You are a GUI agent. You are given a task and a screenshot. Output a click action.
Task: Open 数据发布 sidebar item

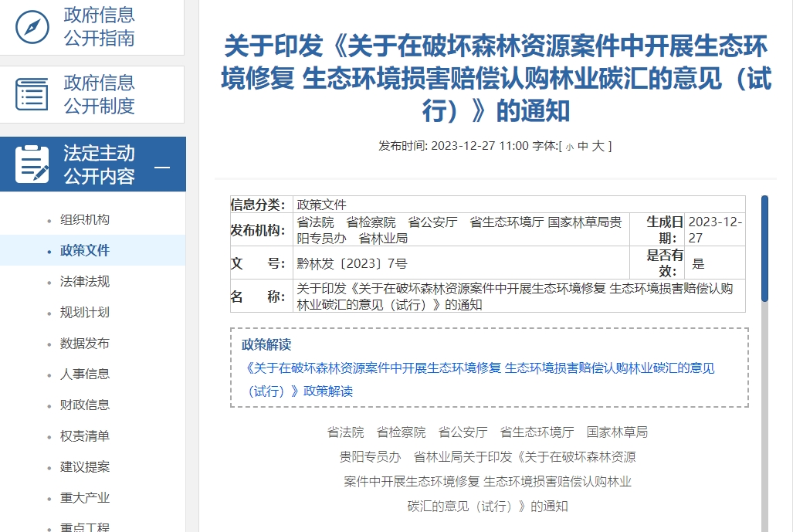pyautogui.click(x=84, y=343)
